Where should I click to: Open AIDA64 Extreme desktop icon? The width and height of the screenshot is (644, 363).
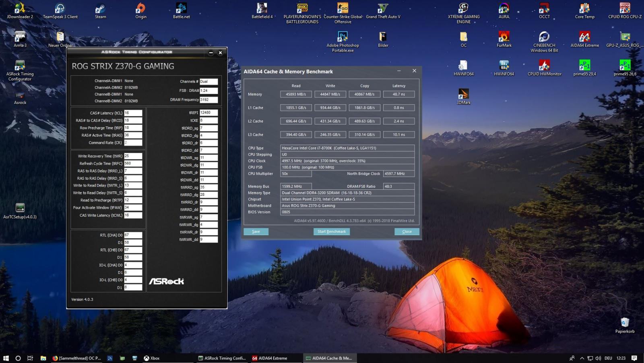[x=584, y=39]
